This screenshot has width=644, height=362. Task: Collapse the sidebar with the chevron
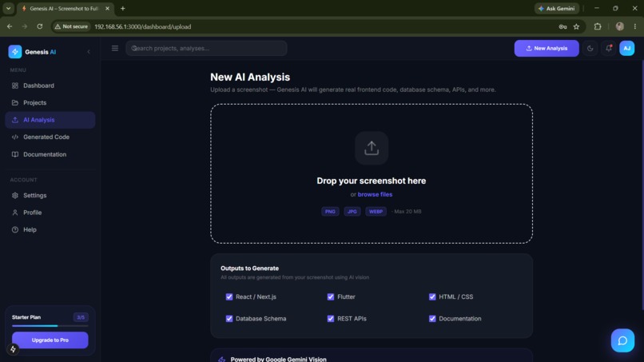click(x=89, y=52)
